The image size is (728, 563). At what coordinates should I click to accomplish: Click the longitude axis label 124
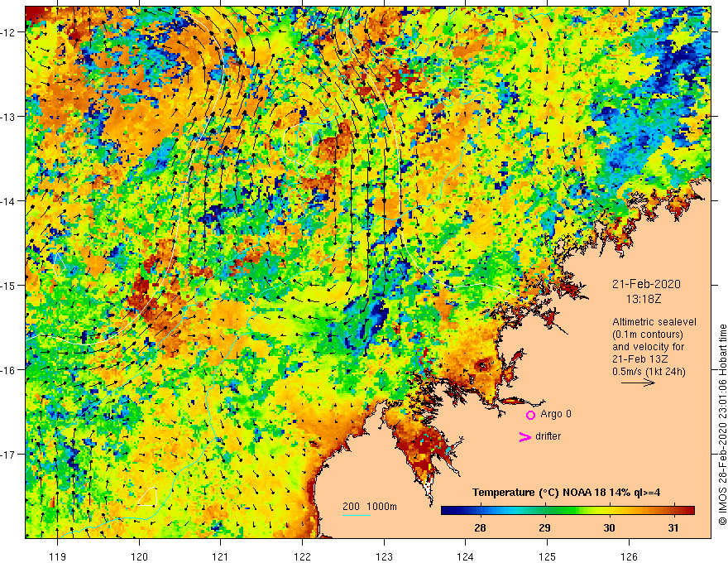point(466,556)
